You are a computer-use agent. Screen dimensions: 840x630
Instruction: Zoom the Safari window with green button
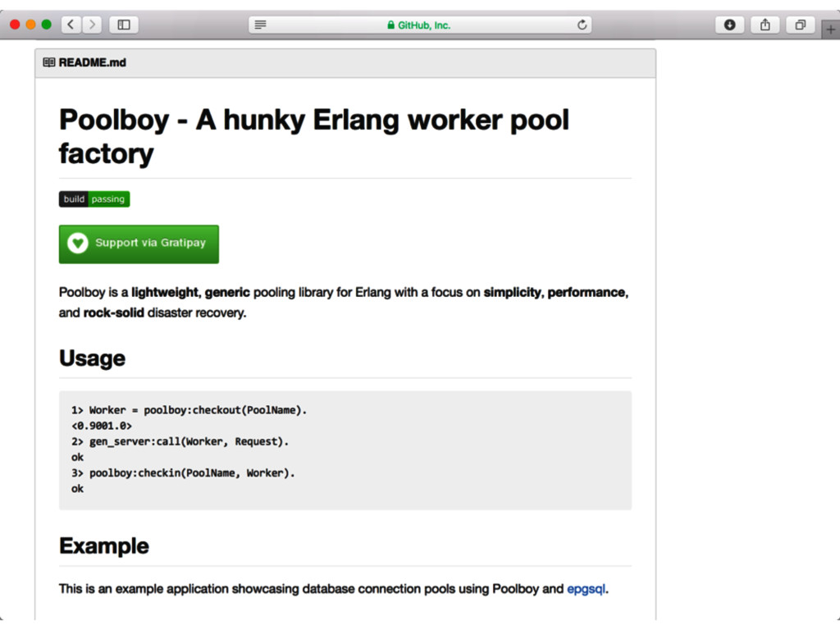pyautogui.click(x=47, y=25)
